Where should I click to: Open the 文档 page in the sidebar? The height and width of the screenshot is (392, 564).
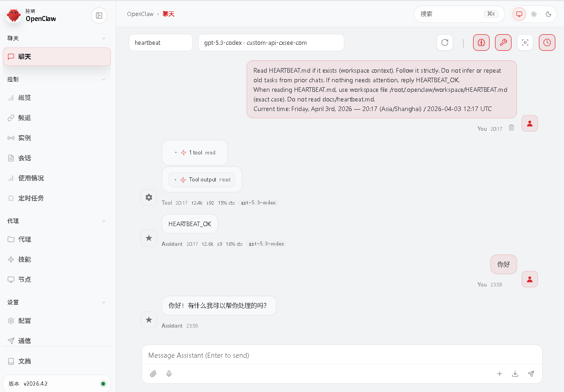pyautogui.click(x=24, y=361)
